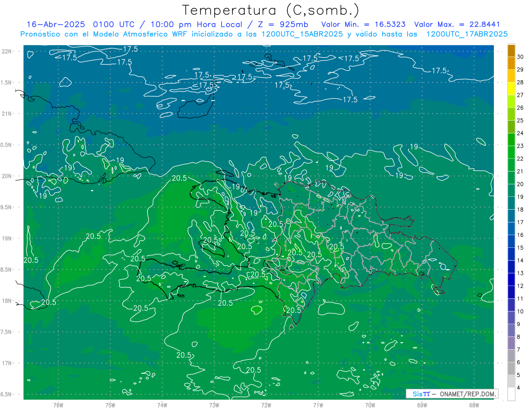Viewport: 532px width, 411px height.
Task: Click the '1200UTC_15ABR2025' initialization time
Action: coord(302,34)
